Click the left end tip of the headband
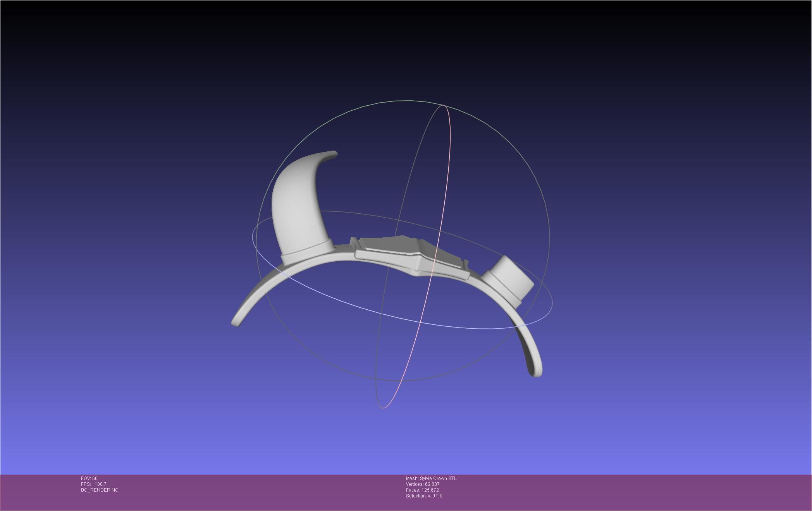The height and width of the screenshot is (511, 812). pyautogui.click(x=236, y=322)
